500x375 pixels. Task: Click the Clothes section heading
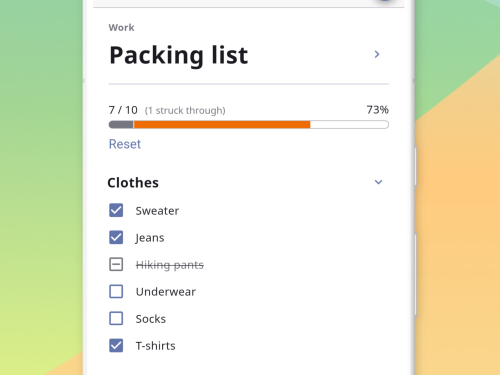(x=133, y=183)
